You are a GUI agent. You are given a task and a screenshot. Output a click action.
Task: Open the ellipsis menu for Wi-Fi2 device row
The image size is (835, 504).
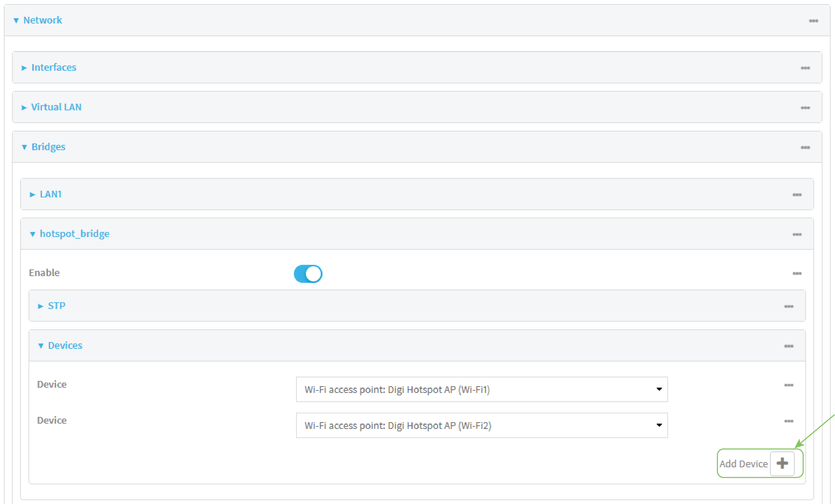pyautogui.click(x=788, y=421)
